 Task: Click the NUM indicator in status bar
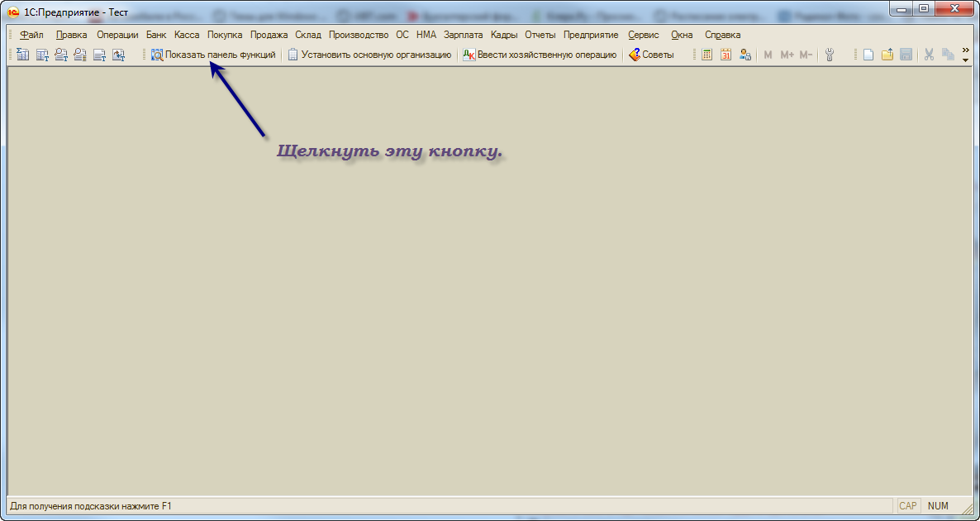coord(938,505)
